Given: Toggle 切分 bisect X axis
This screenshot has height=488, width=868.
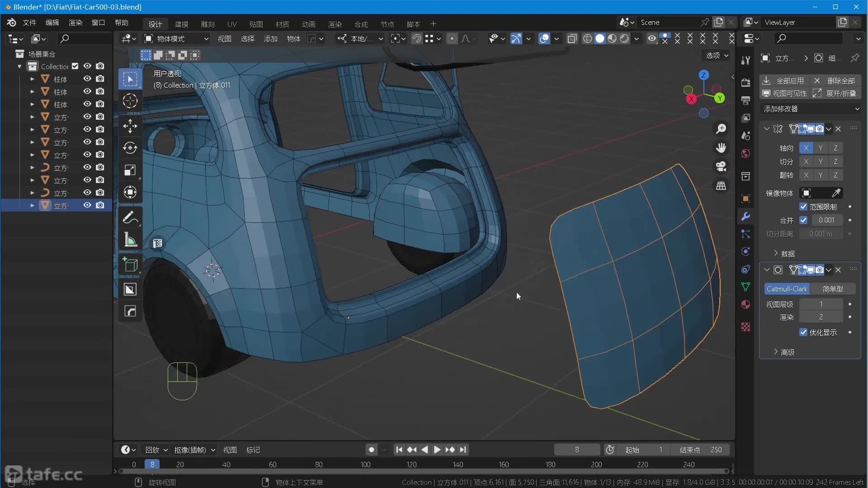Looking at the screenshot, I should pos(806,161).
